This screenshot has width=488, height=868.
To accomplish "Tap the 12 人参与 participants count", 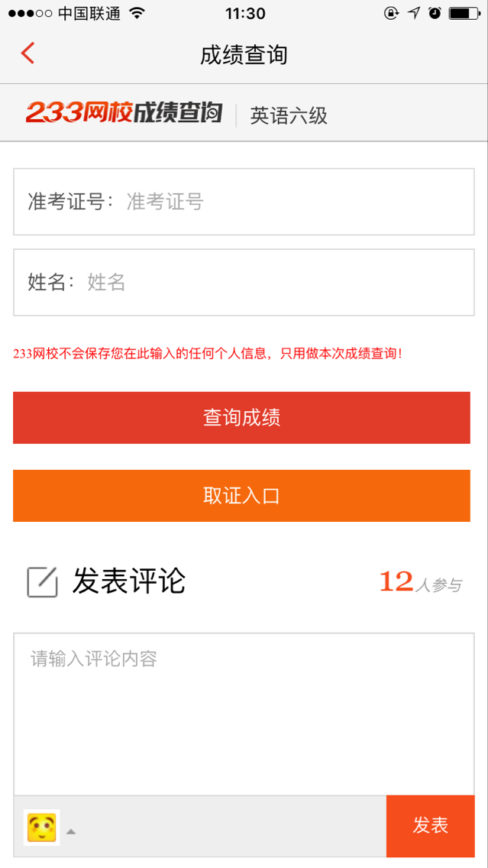I will [420, 583].
